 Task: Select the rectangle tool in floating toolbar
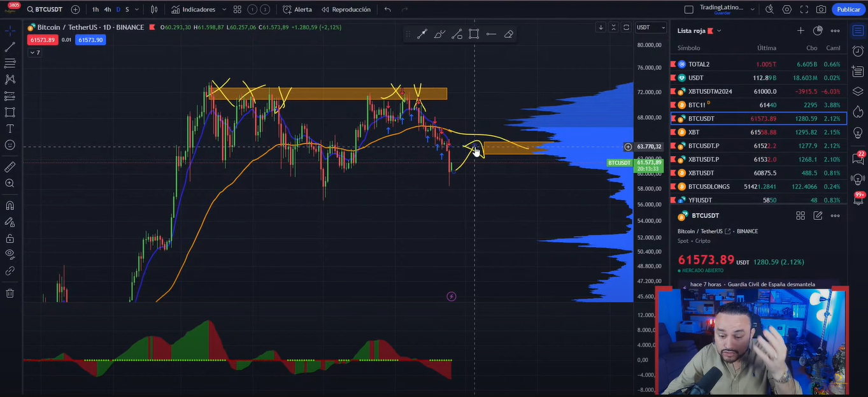tap(474, 34)
